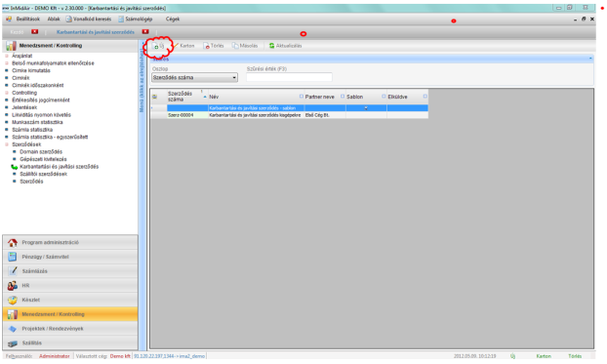Open Címkék tree item
Viewport: 607px width, 364px height.
coord(20,78)
